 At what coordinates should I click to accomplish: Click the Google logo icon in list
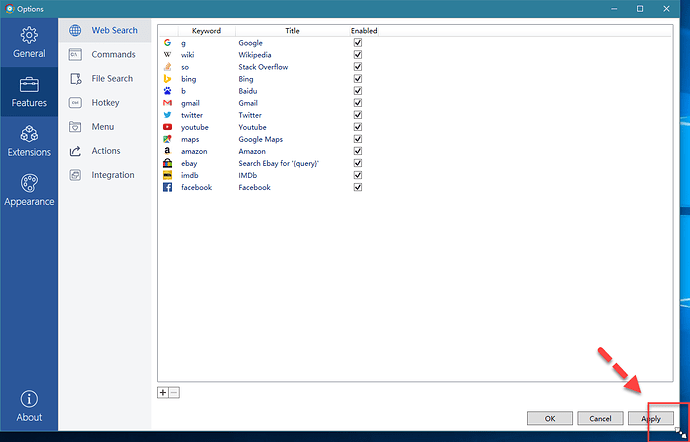(x=167, y=43)
